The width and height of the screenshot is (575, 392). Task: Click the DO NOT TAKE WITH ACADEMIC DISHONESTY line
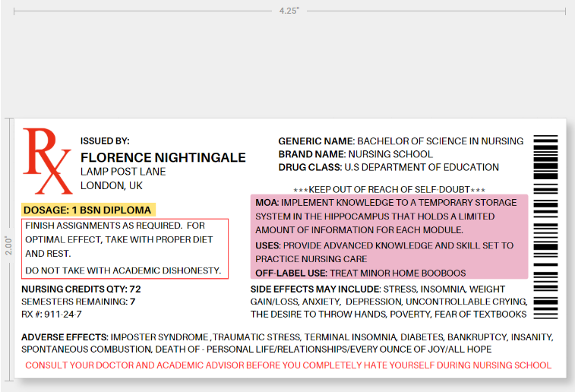[123, 270]
